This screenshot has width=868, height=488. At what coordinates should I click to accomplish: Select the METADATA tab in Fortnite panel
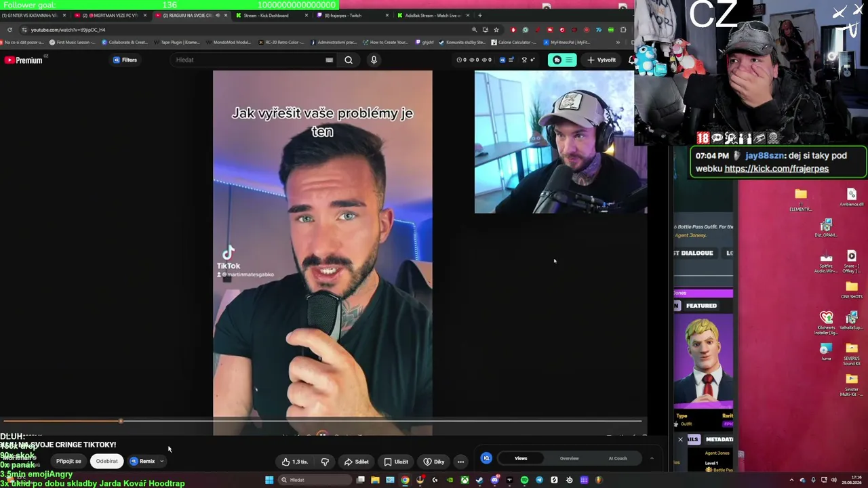click(x=719, y=439)
